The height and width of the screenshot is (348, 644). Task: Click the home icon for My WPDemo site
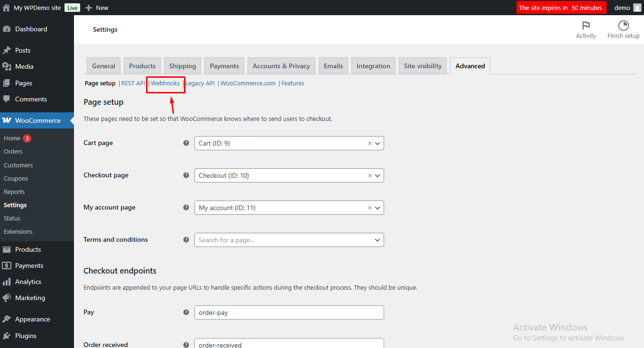click(x=6, y=8)
